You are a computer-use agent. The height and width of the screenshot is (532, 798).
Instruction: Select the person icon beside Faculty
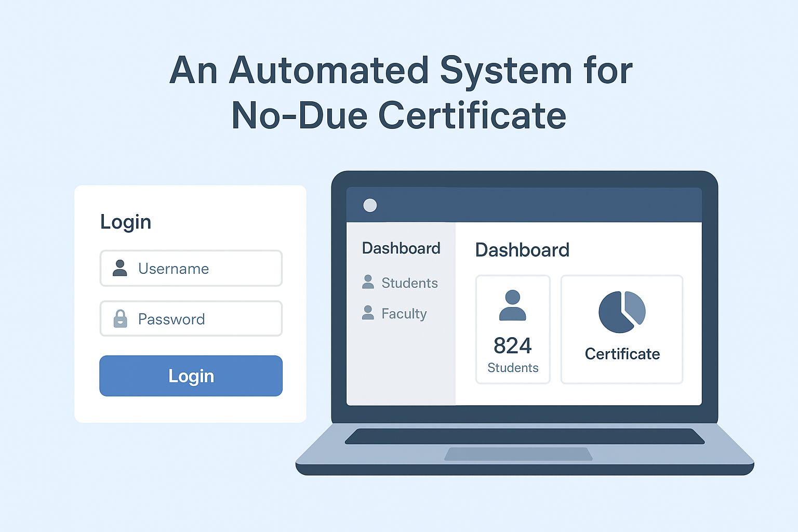[x=368, y=313]
